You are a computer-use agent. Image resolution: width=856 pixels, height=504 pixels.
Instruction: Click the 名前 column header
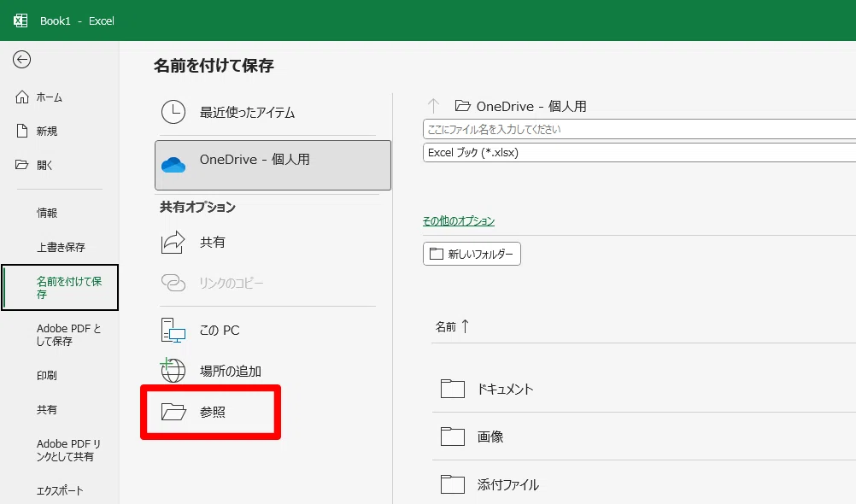click(445, 326)
